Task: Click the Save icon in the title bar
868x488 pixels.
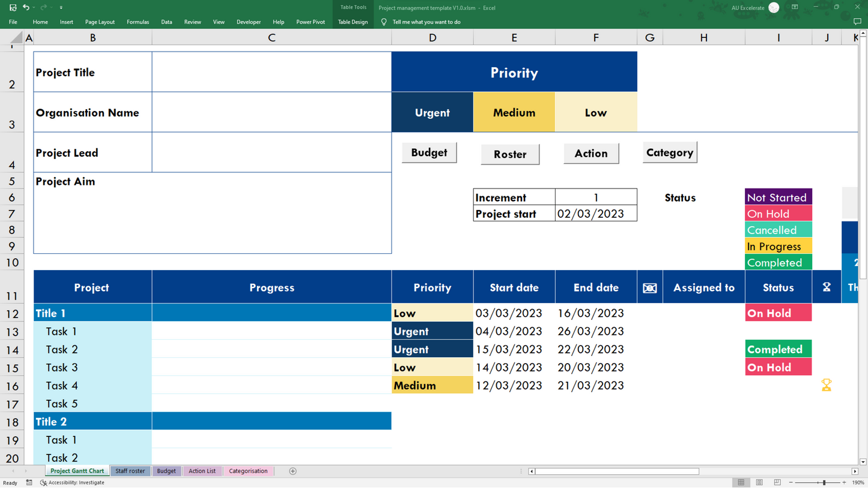Action: [13, 7]
